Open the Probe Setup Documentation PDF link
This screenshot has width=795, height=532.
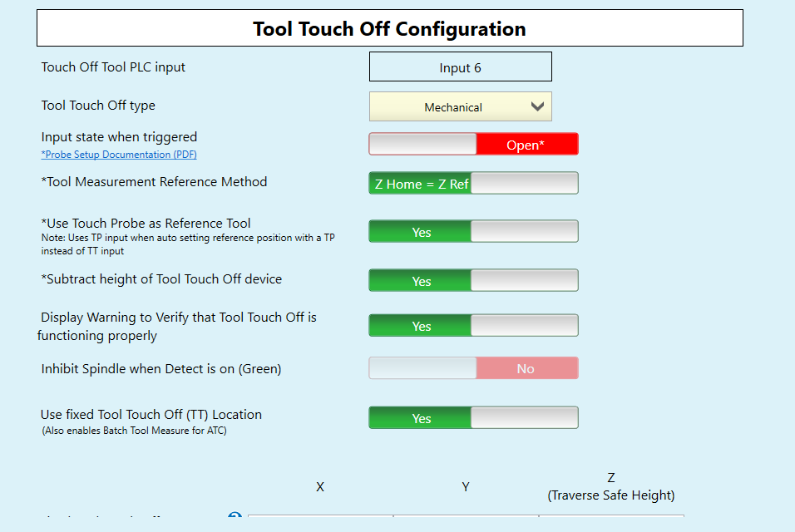click(x=119, y=155)
